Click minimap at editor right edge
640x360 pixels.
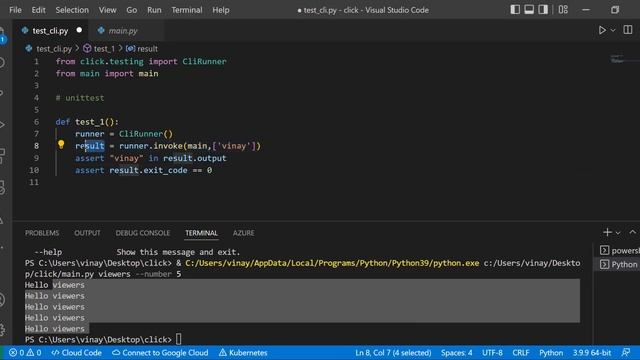coord(617,60)
